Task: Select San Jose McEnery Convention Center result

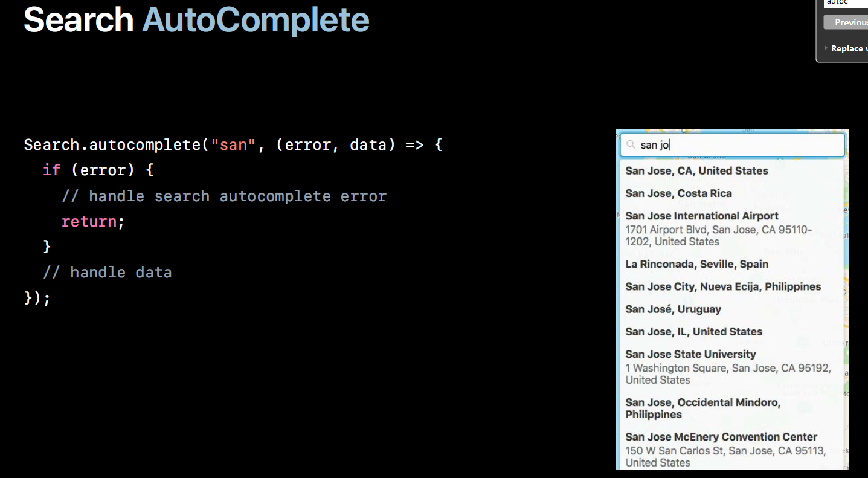Action: pos(730,449)
